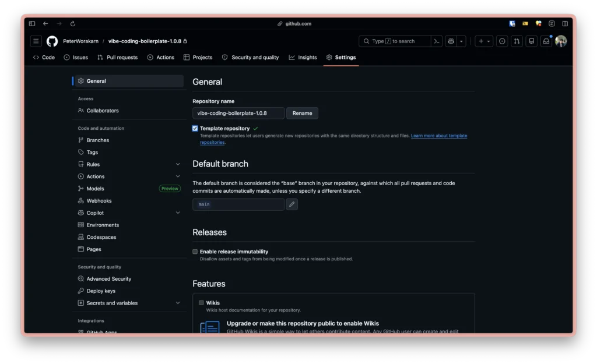Screen dimensions: 597x364
Task: Click the github.com address bar
Action: (294, 23)
